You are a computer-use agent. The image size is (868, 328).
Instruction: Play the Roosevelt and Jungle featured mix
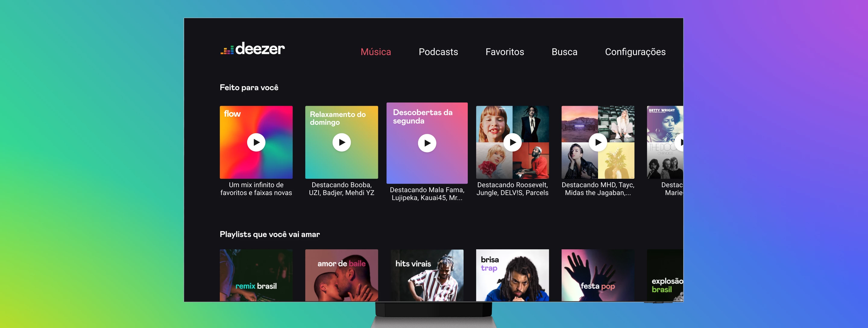[512, 142]
